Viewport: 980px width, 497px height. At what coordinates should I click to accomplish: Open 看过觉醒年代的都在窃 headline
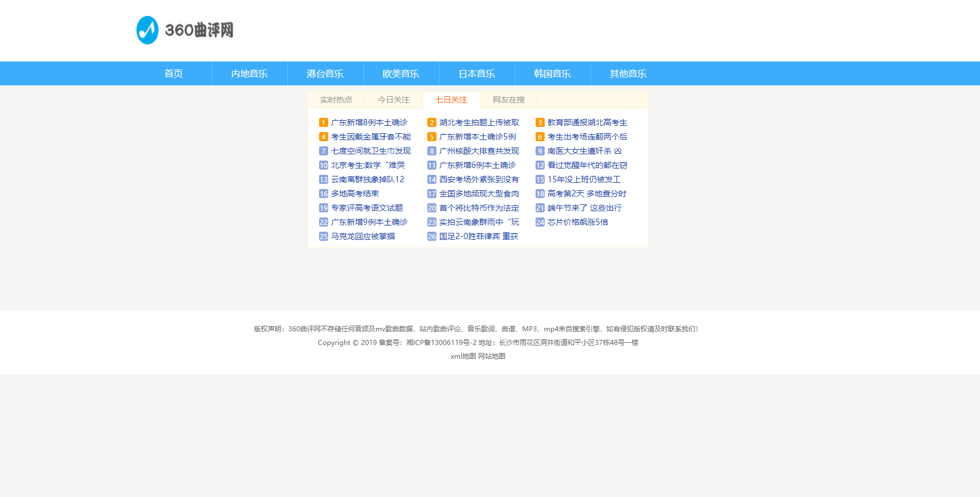(587, 165)
